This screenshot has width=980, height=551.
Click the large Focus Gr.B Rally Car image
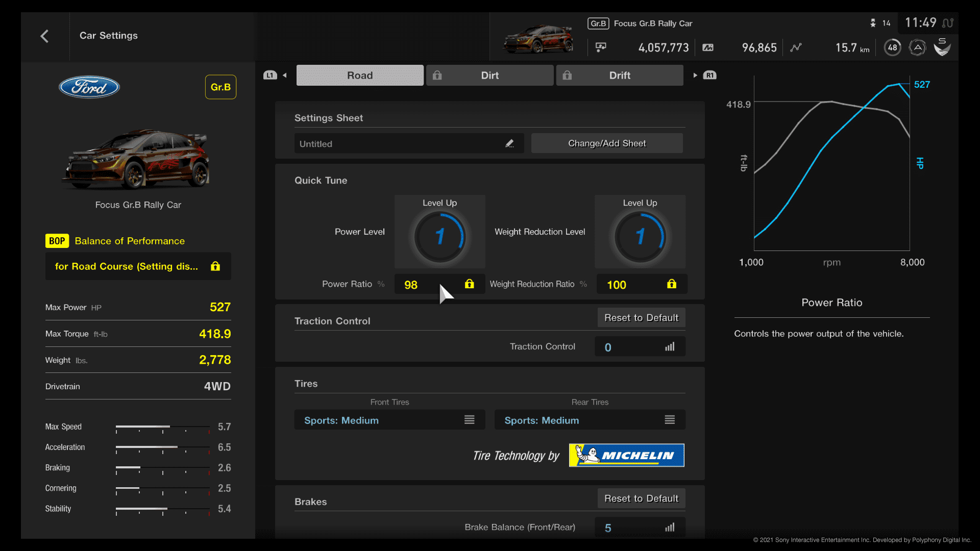(x=136, y=159)
